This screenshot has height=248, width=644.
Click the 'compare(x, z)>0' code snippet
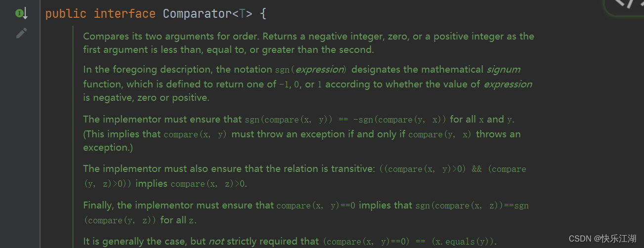click(x=209, y=184)
